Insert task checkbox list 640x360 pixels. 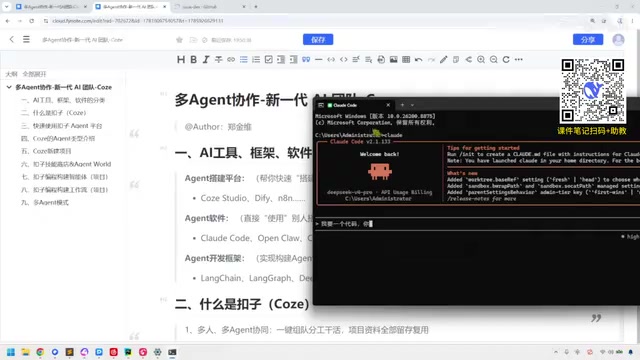[x=269, y=60]
